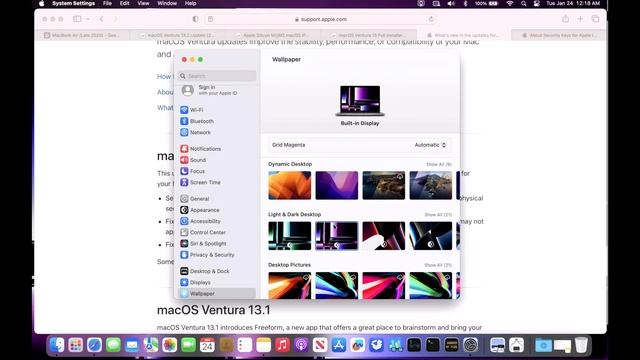Viewport: 640px width, 360px height.
Task: Open Trash in the Dock
Action: [x=581, y=345]
